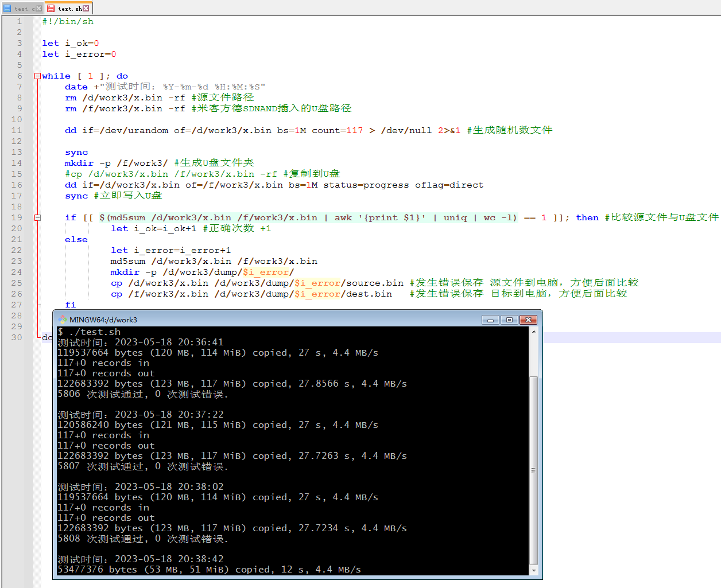Close the MINGW64 terminal window
The height and width of the screenshot is (588, 721).
529,320
